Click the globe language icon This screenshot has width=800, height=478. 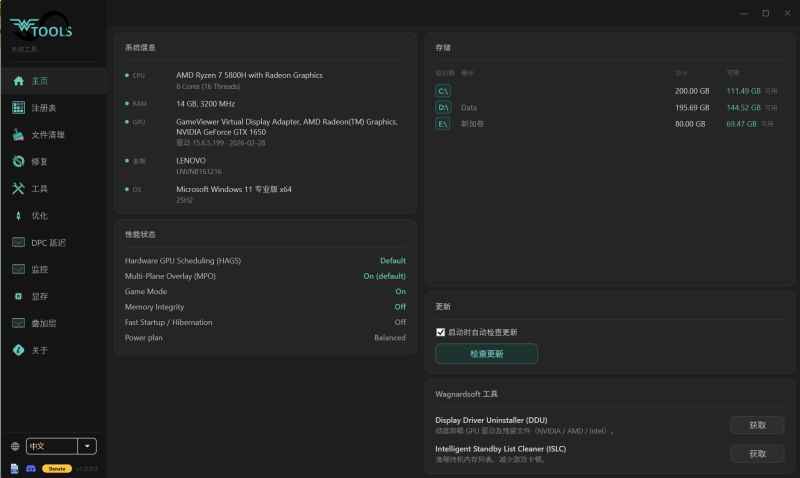click(x=15, y=446)
